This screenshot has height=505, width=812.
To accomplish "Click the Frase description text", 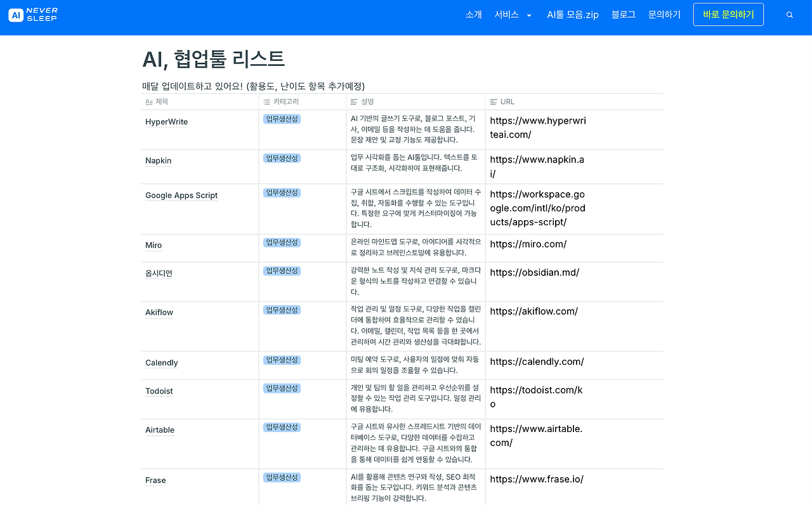I will pyautogui.click(x=414, y=487).
